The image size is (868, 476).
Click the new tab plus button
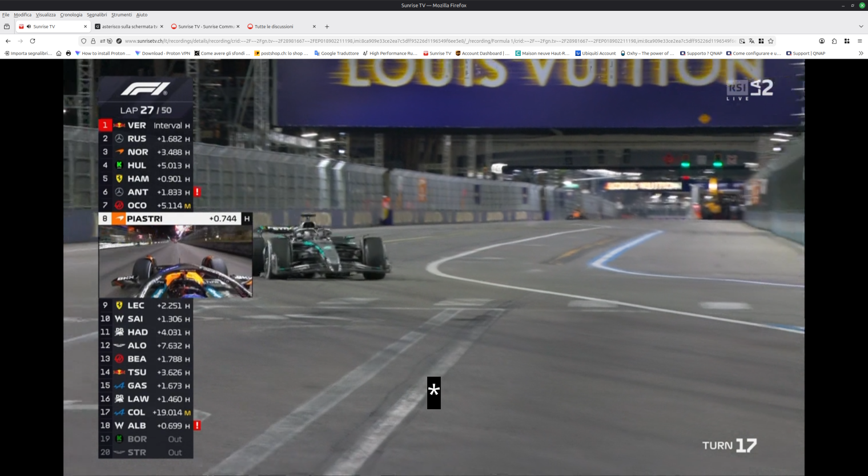(x=327, y=27)
